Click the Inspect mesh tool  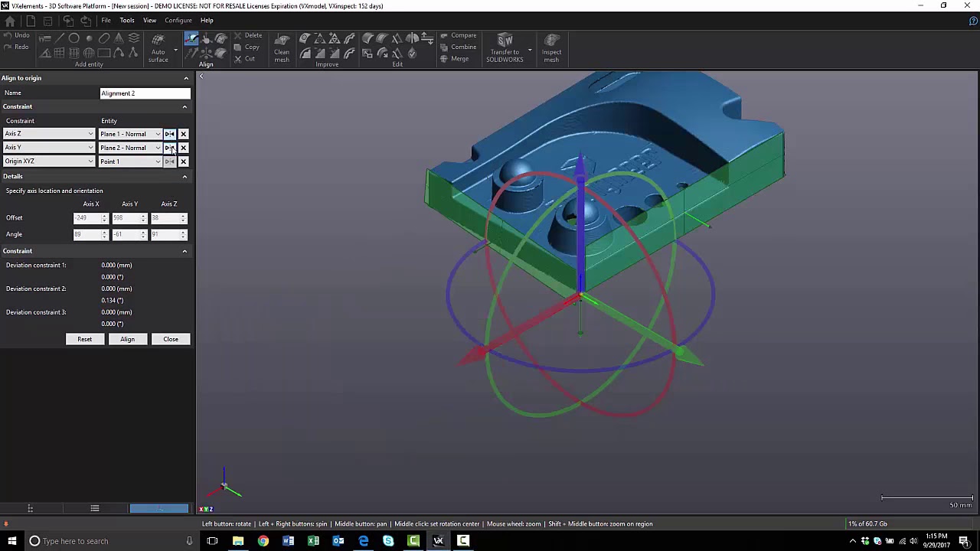(551, 47)
